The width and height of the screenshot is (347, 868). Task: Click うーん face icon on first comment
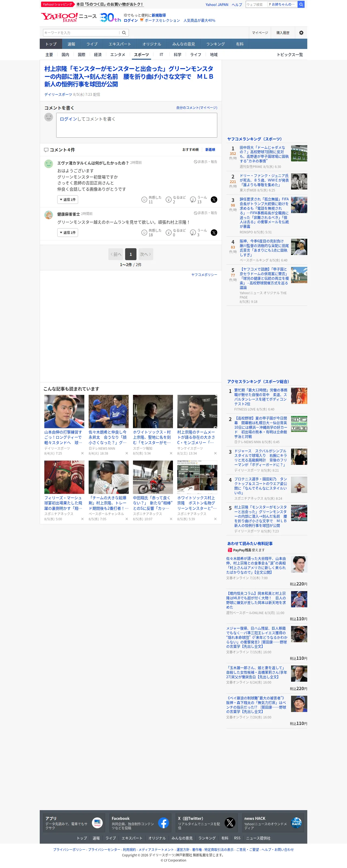[193, 200]
